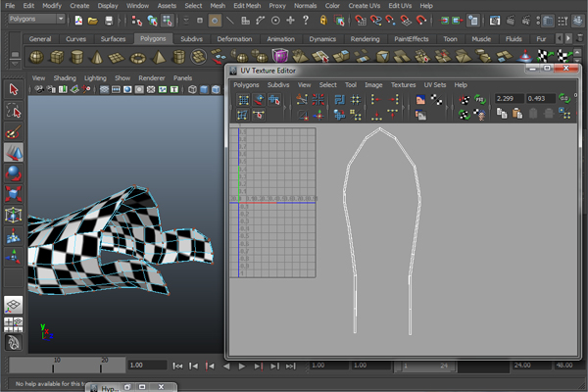
Task: Click the purple cube shelf icon
Action: tap(279, 56)
